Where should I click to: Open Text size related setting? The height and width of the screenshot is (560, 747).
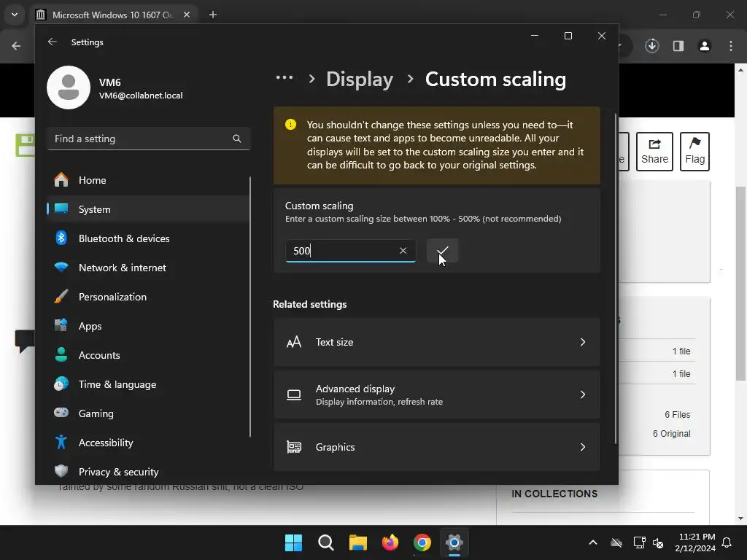pyautogui.click(x=436, y=343)
